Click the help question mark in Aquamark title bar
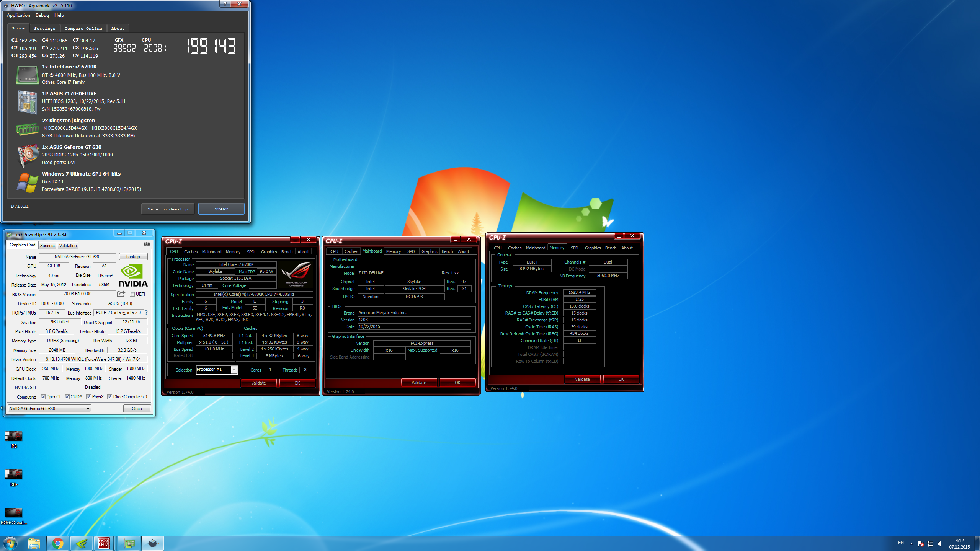 click(225, 3)
